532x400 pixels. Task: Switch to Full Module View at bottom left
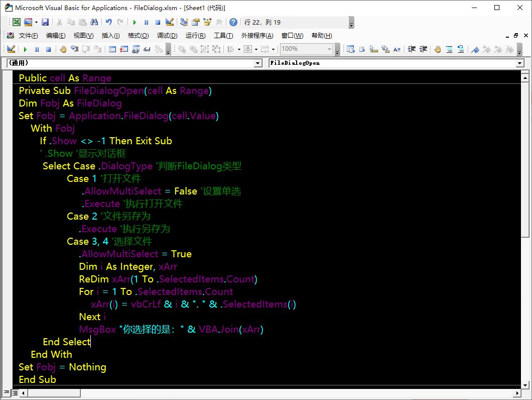pos(15,393)
